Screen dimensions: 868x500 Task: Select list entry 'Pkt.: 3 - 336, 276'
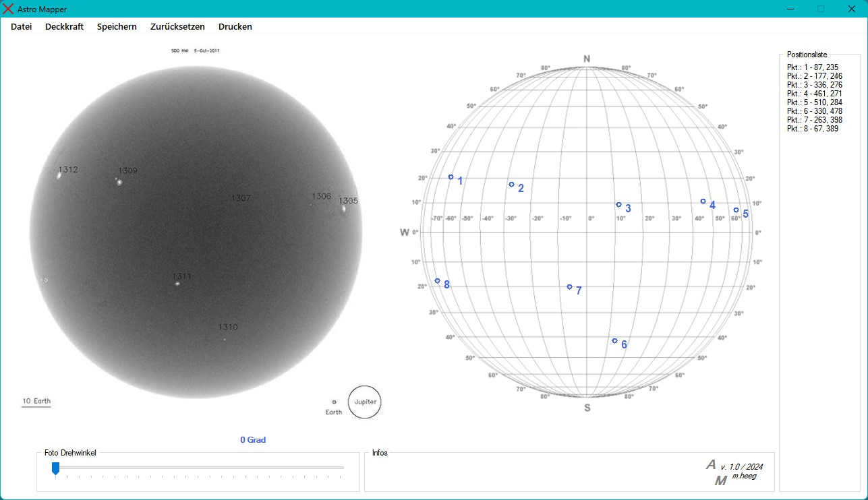[x=815, y=85]
